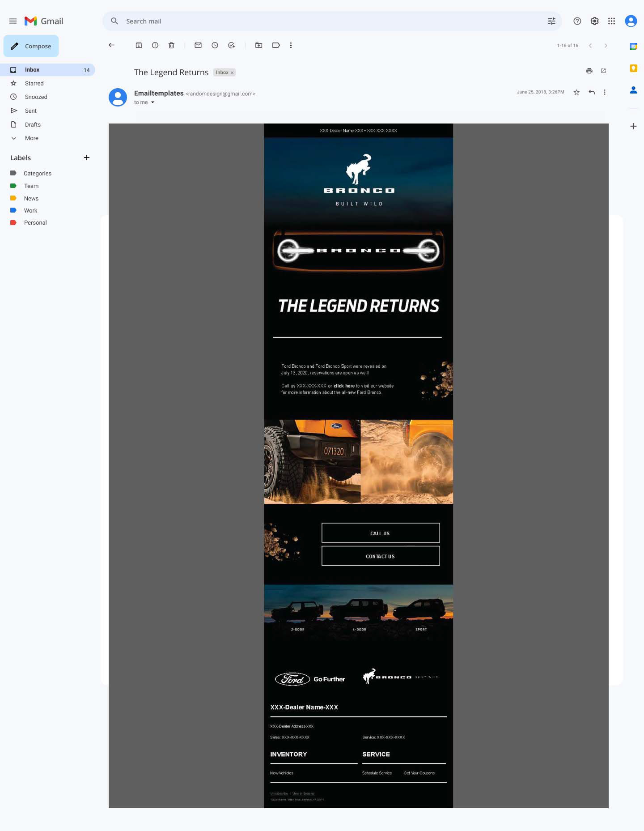Click the Get Your Coupons link

(419, 773)
